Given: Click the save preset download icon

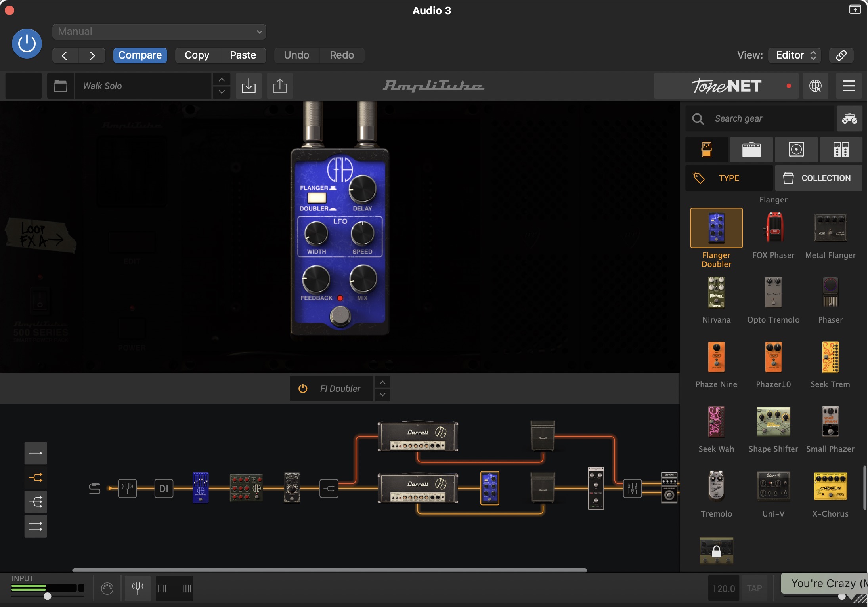Looking at the screenshot, I should click(x=249, y=86).
